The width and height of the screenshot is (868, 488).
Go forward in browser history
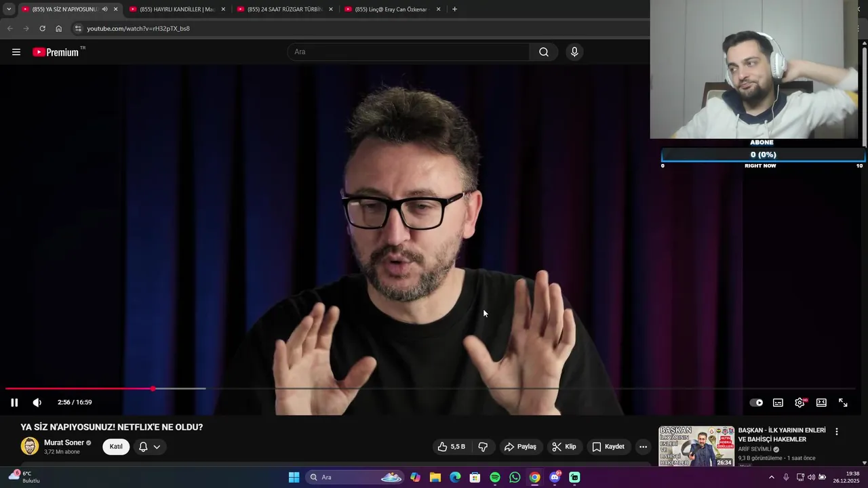point(26,28)
